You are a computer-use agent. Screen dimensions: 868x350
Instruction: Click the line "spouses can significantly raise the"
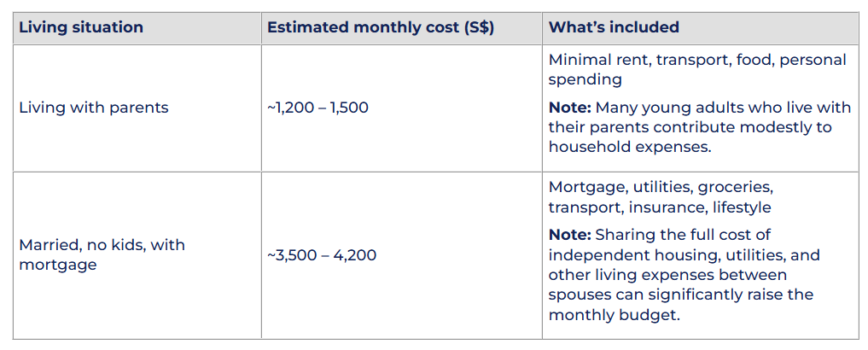(680, 295)
